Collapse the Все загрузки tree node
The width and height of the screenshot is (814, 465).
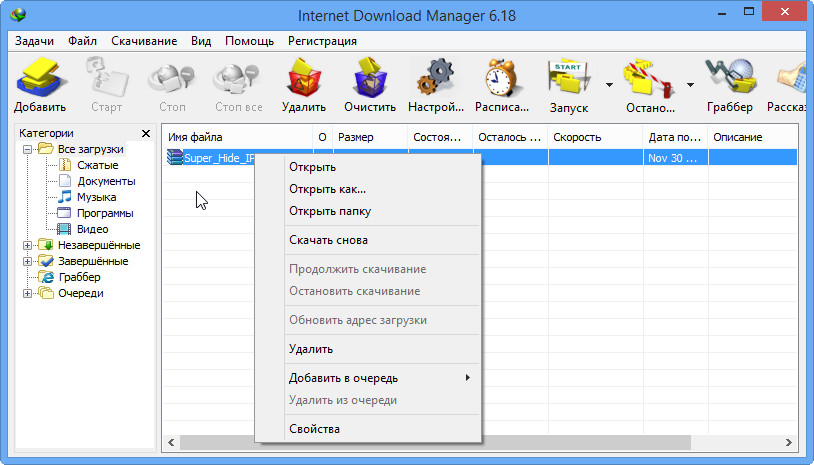point(28,149)
